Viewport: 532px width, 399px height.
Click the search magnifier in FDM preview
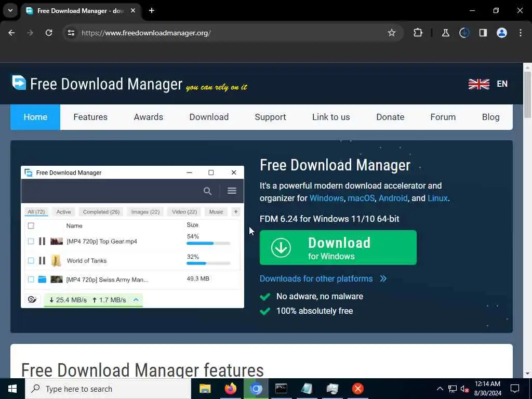[207, 191]
